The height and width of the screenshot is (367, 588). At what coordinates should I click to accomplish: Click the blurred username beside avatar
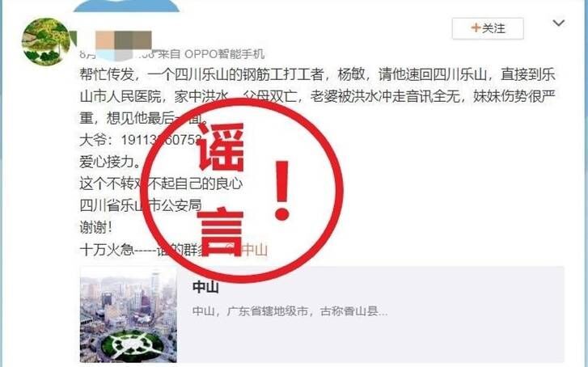click(x=124, y=40)
